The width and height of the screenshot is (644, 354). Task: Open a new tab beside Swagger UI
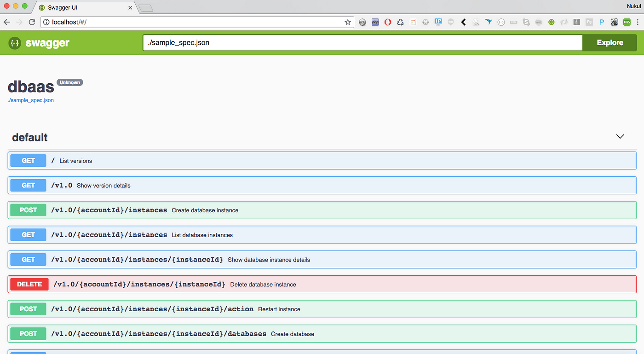pos(145,8)
